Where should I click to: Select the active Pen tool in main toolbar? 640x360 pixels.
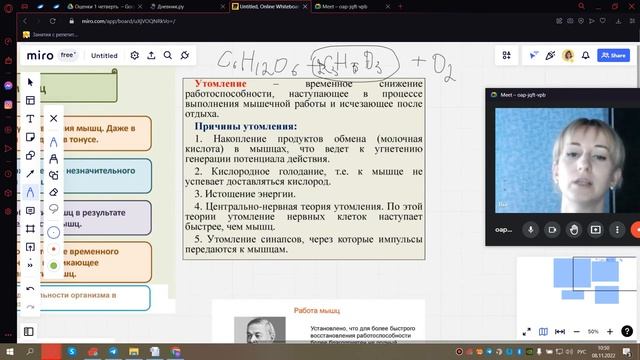[30, 192]
